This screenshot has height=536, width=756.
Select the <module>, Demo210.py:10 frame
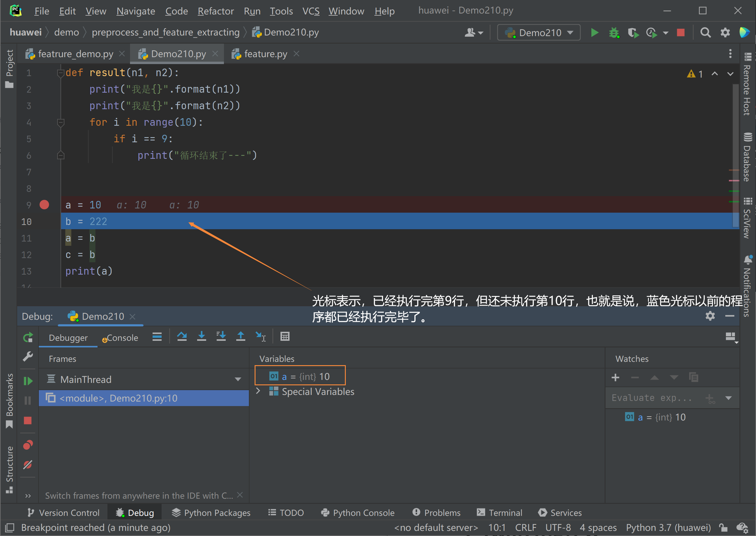point(144,398)
